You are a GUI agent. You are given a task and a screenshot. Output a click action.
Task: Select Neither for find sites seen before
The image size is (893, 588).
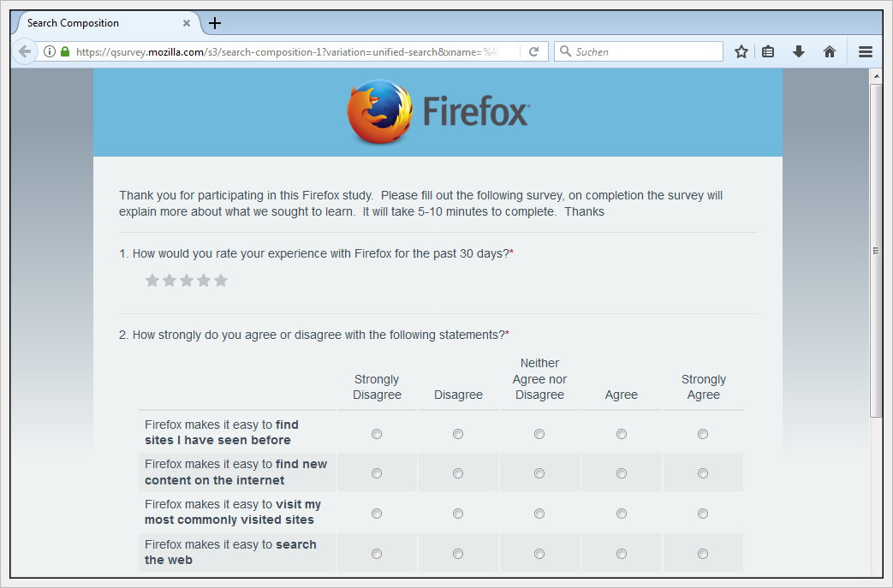539,434
